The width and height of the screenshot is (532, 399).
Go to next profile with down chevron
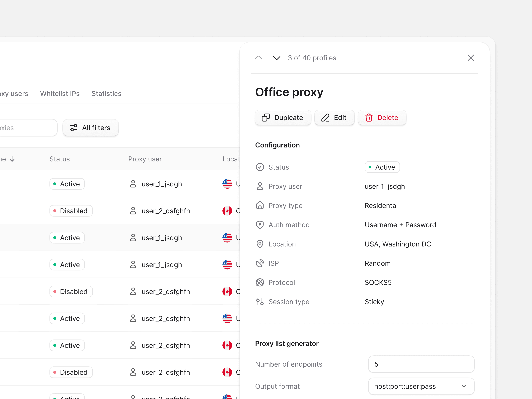coord(277,58)
